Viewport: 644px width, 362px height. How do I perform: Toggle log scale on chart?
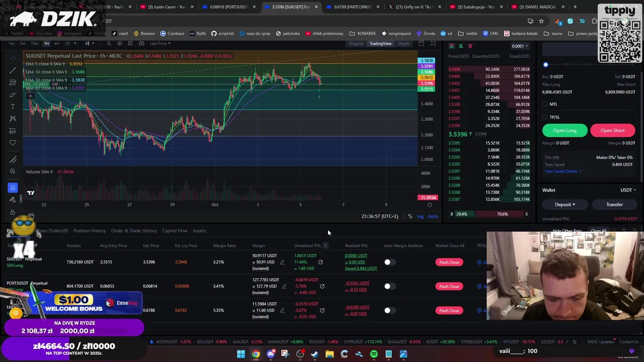pyautogui.click(x=420, y=216)
